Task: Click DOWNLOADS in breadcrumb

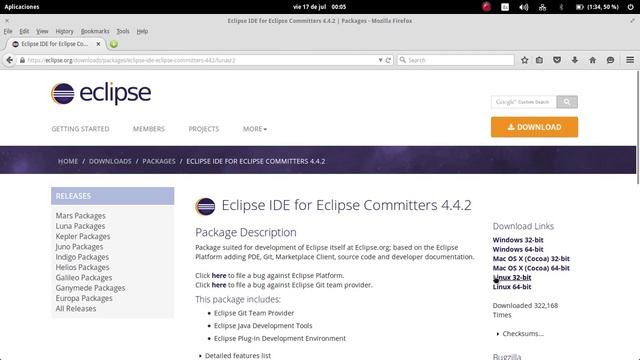Action: (x=110, y=161)
